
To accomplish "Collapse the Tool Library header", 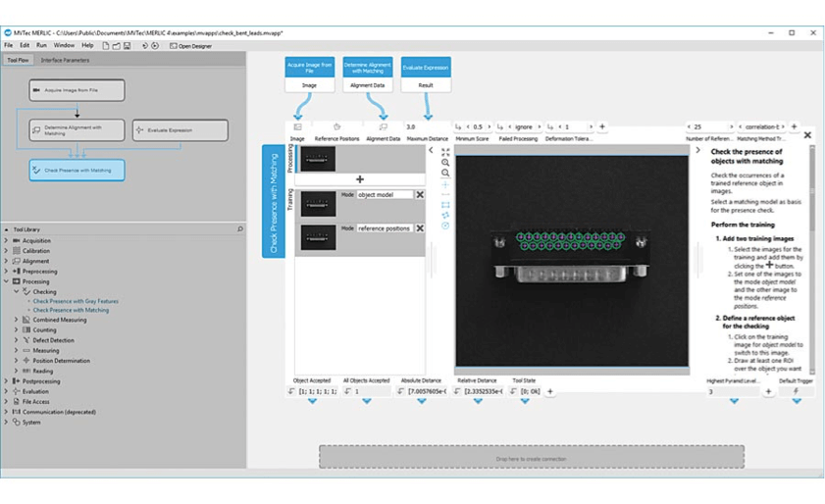I will tap(6, 229).
